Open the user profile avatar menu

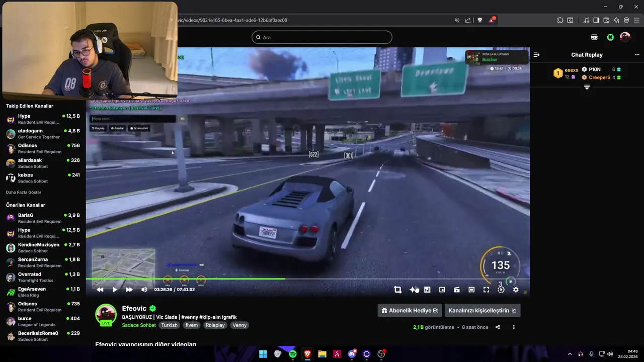tap(625, 37)
